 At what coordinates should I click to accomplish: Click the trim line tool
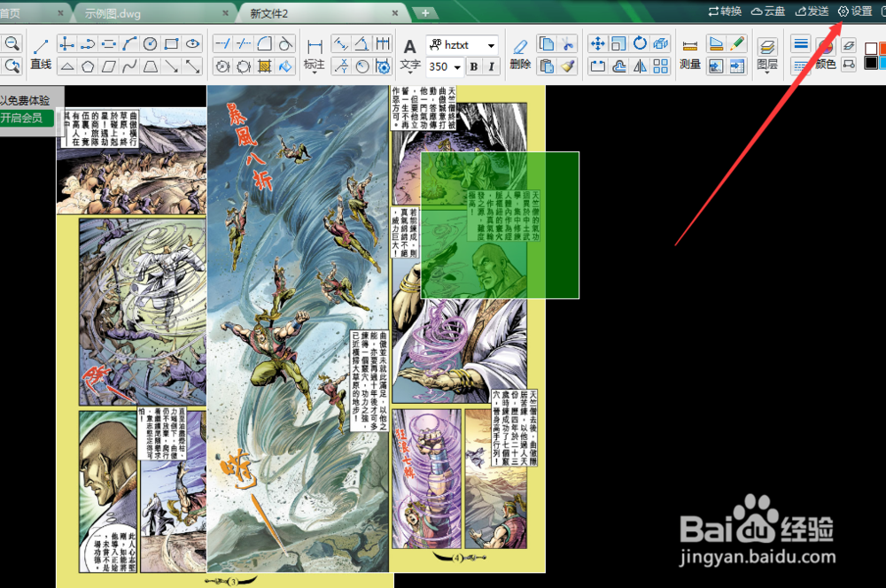(244, 44)
